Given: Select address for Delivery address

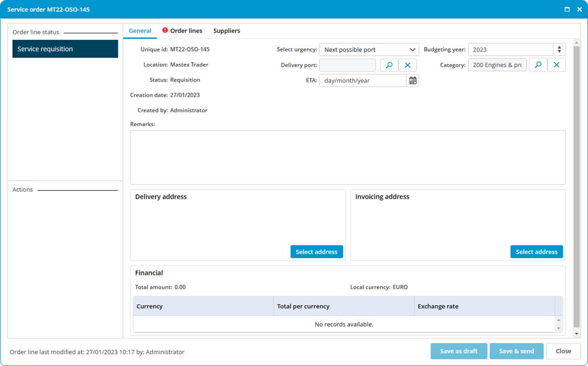Looking at the screenshot, I should pos(317,252).
